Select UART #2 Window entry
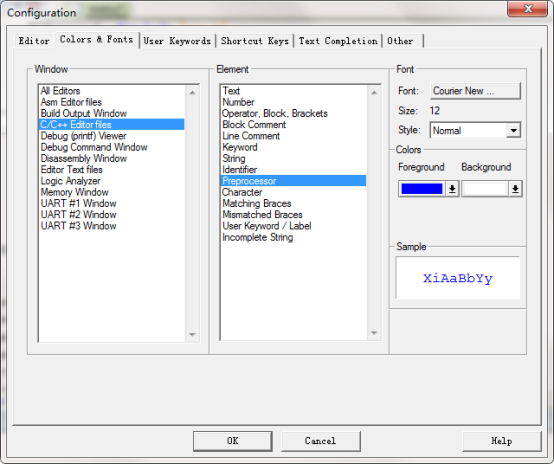The image size is (554, 464). (x=112, y=215)
